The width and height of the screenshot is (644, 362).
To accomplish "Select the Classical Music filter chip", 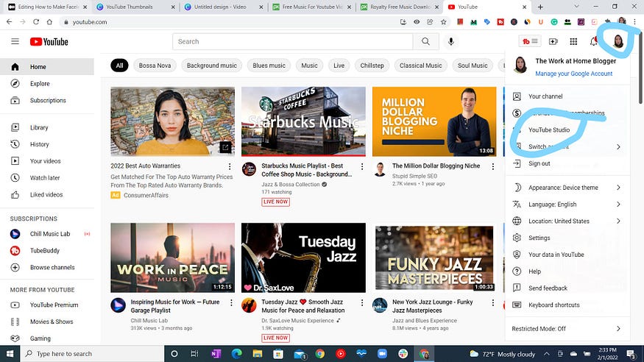I will coord(420,65).
